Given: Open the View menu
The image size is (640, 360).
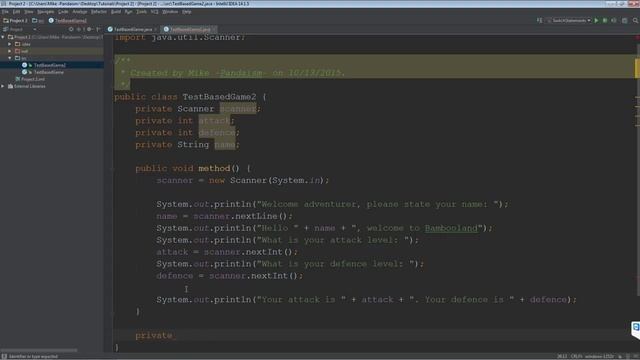Looking at the screenshot, I should [x=29, y=12].
